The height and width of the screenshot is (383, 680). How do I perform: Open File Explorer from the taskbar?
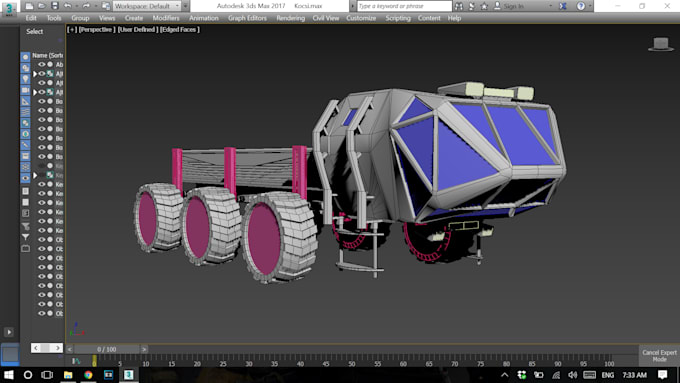pos(68,375)
